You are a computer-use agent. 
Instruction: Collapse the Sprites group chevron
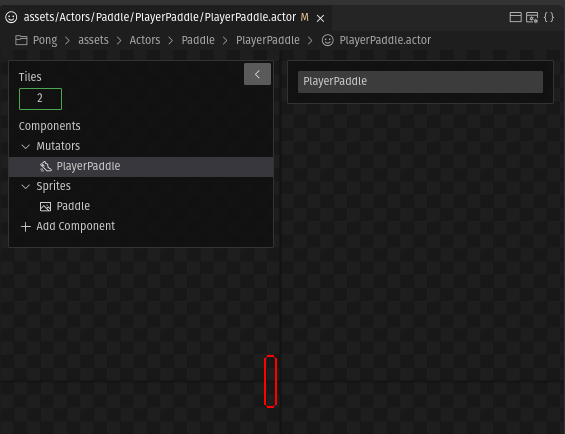26,186
